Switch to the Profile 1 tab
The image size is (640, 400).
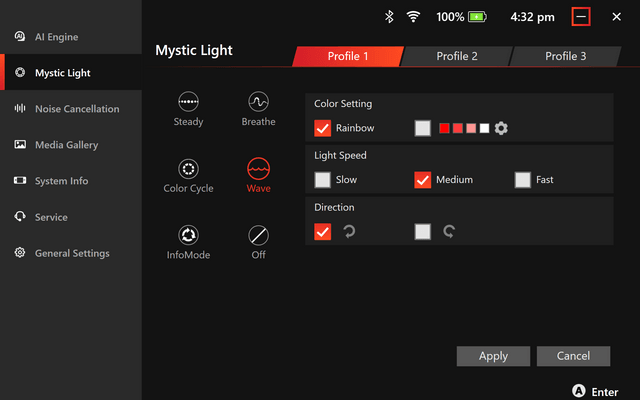(348, 56)
